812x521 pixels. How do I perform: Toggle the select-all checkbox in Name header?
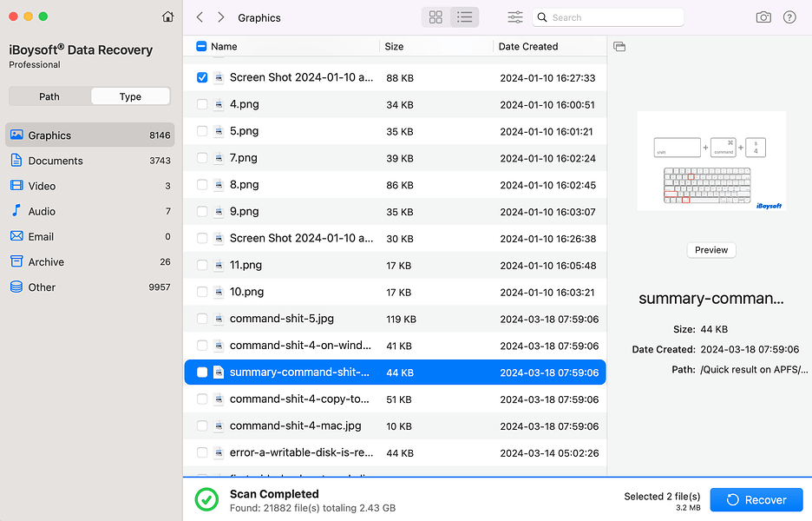[x=201, y=46]
